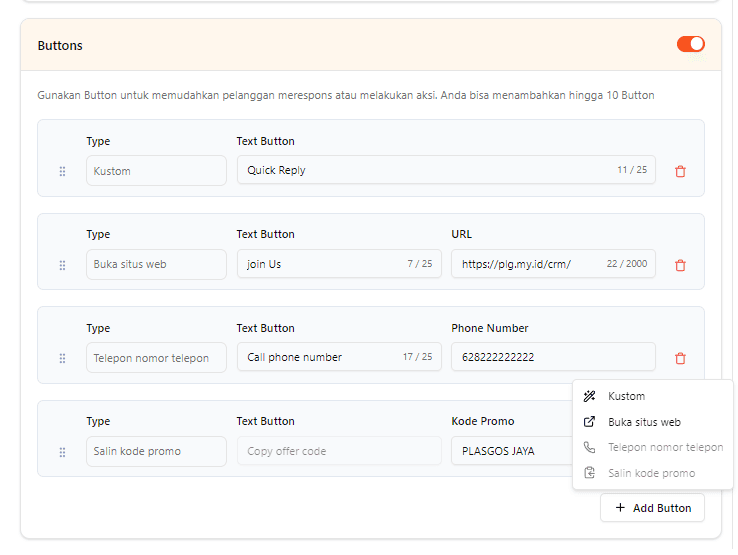Open the Salin kode promo type dropdown
Image resolution: width=738 pixels, height=555 pixels.
click(156, 451)
